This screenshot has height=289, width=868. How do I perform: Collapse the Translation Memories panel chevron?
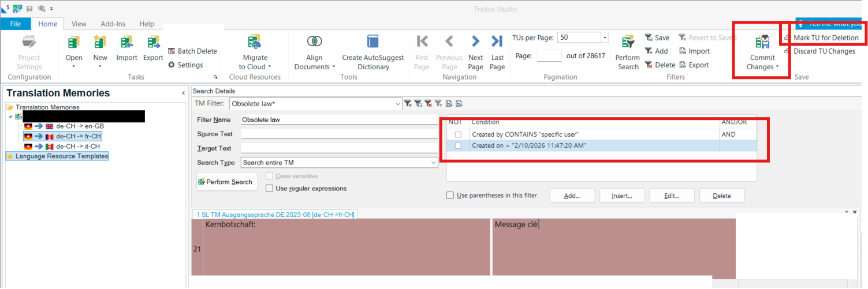(x=184, y=93)
